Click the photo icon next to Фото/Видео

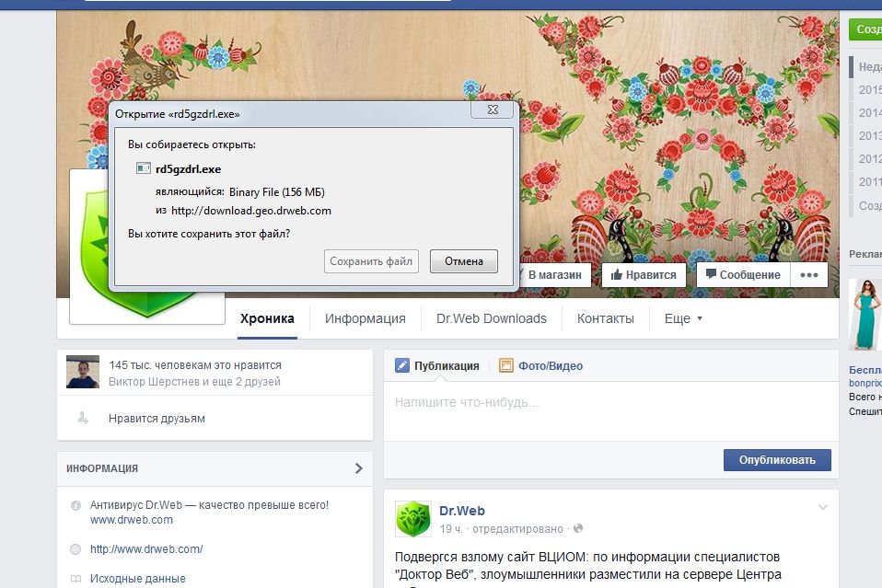[x=506, y=365]
